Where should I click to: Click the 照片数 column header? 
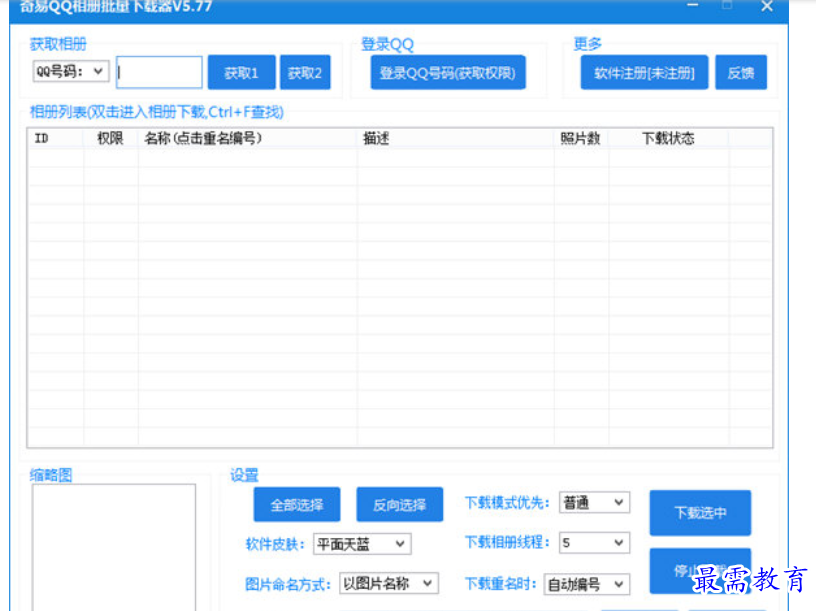point(581,138)
